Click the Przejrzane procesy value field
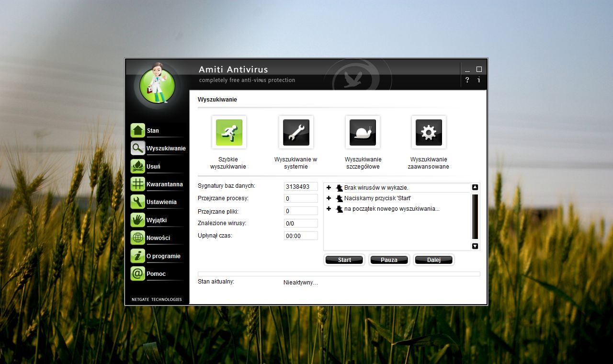This screenshot has width=613, height=364. point(301,198)
